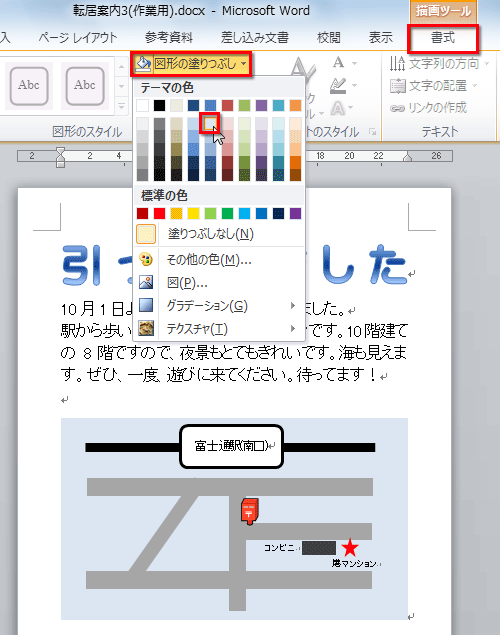Viewport: 500px width, 635px height.
Task: Pick the purple theme color in top row
Action: pyautogui.click(x=262, y=106)
